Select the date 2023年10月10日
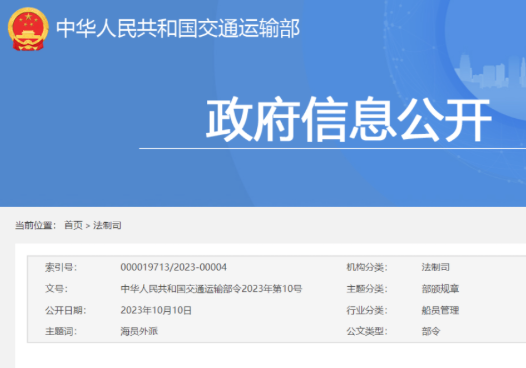This screenshot has width=526, height=368. pos(156,310)
